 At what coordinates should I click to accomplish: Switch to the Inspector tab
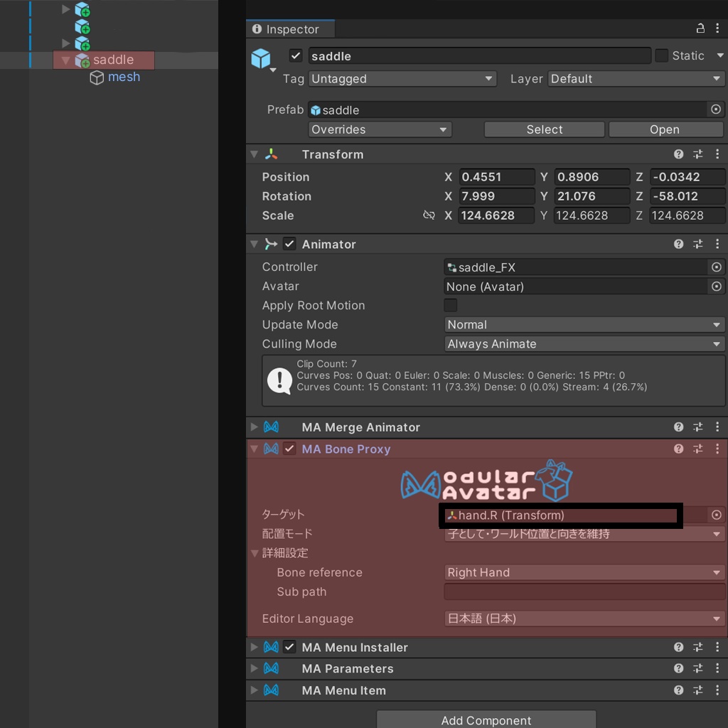point(291,29)
